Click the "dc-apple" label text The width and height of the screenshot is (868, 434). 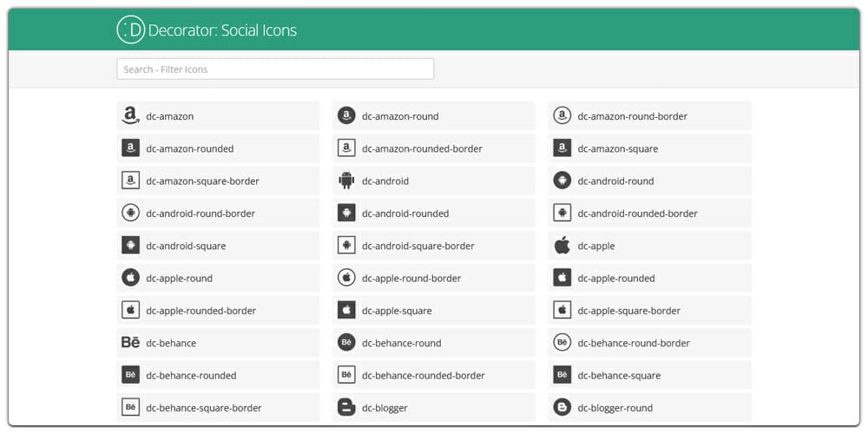[596, 246]
